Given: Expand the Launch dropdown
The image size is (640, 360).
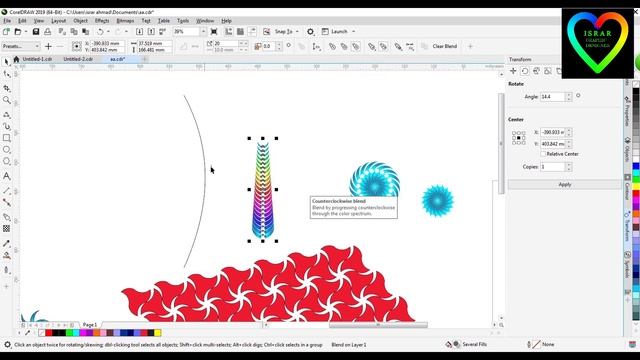Looking at the screenshot, I should pos(353,31).
